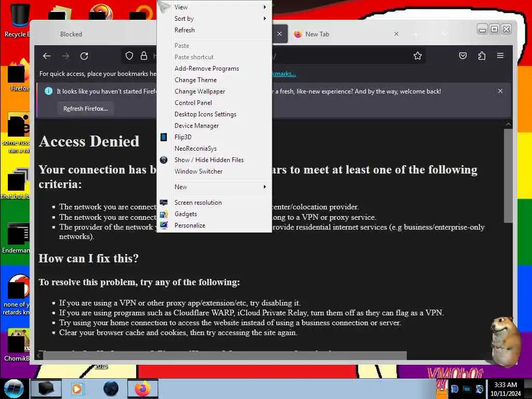Click the Screen resolution monitor icon
The width and height of the screenshot is (532, 399).
pos(164,203)
